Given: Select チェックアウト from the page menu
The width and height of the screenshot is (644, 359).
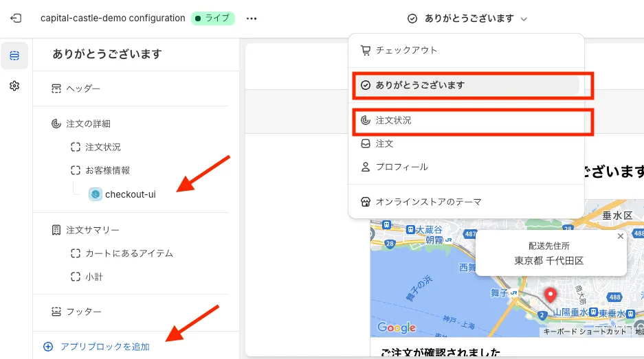Looking at the screenshot, I should (x=406, y=50).
